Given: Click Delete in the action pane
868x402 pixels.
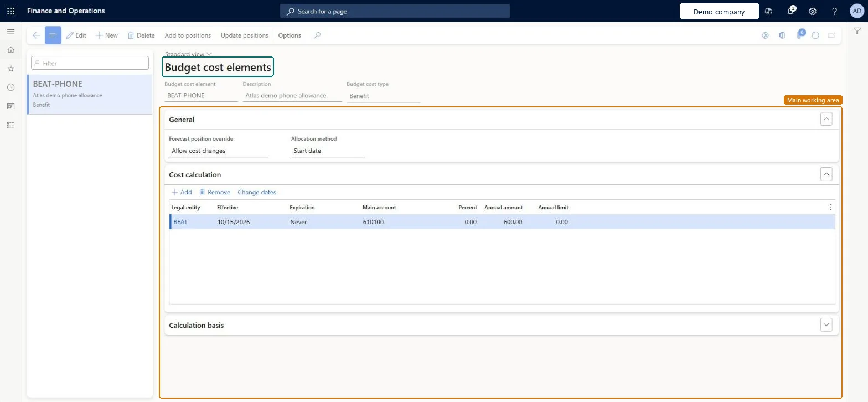Looking at the screenshot, I should coord(141,35).
